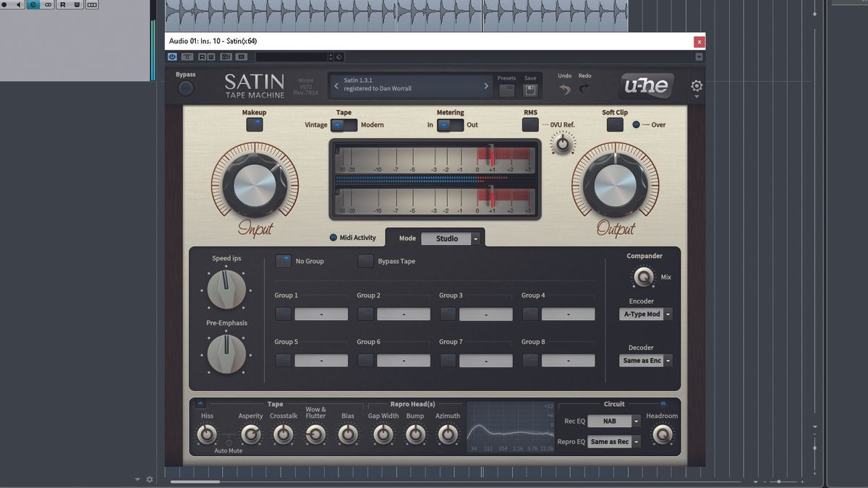Click the plugin power button on the toolbar

point(171,56)
